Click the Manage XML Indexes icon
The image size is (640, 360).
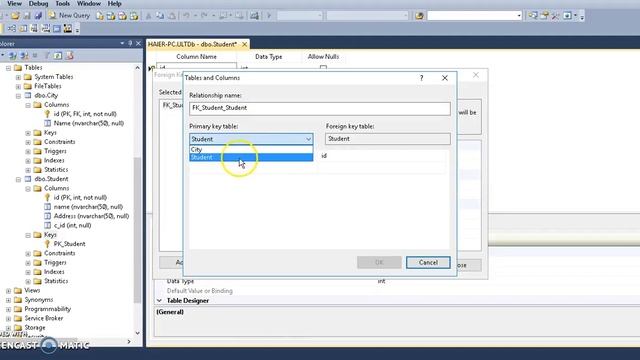tap(45, 29)
